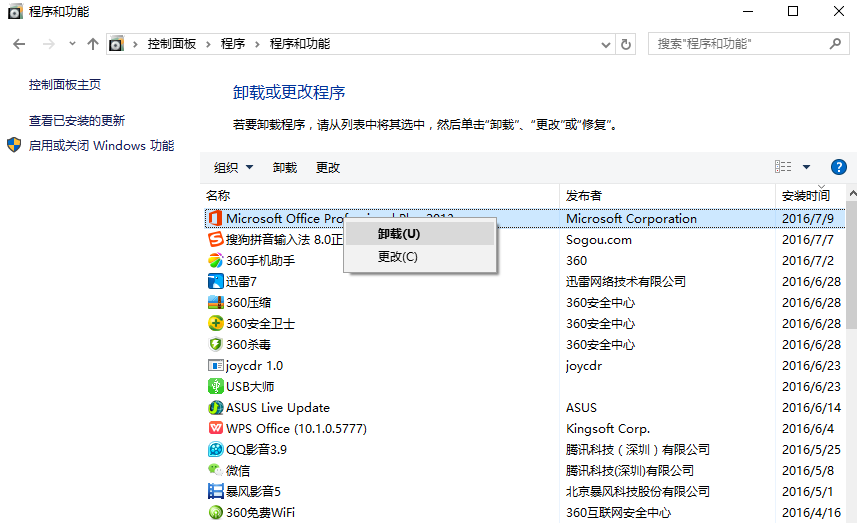Click the Microsoft Office program icon
Viewport: 857px width, 523px height.
pos(215,218)
